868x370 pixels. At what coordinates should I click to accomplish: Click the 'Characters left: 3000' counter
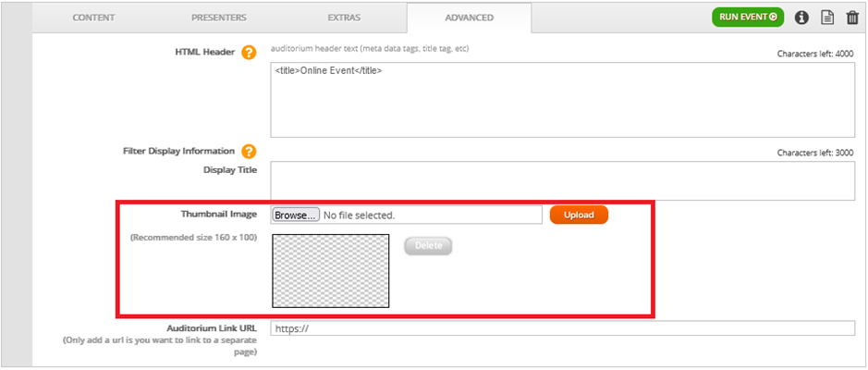click(815, 153)
